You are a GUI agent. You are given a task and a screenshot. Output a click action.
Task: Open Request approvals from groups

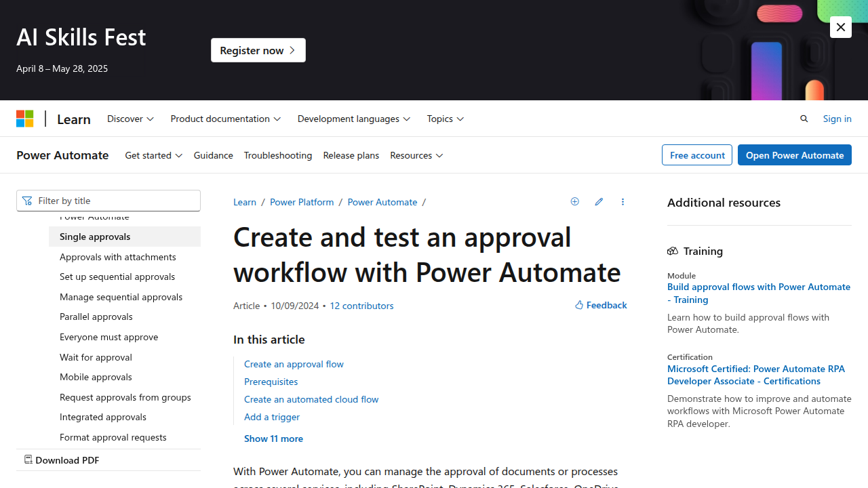coord(125,397)
